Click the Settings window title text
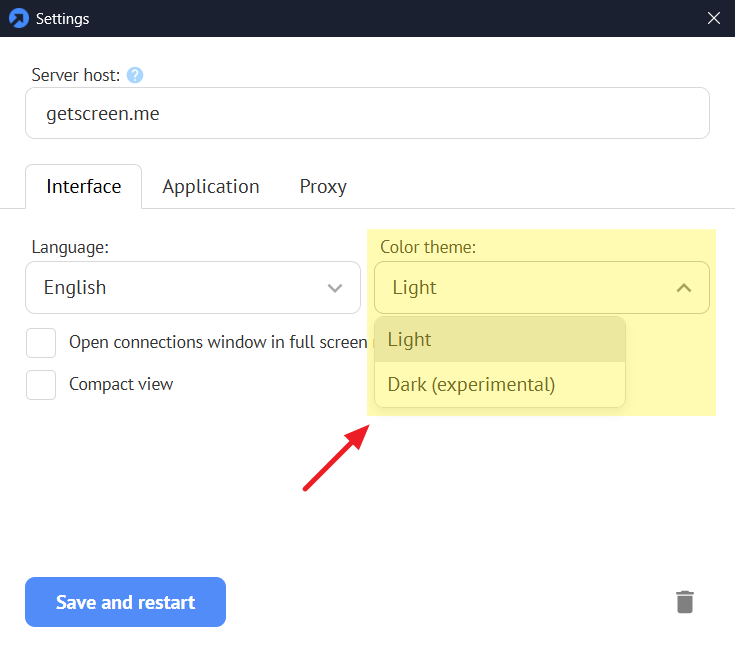This screenshot has height=655, width=735. [x=62, y=18]
